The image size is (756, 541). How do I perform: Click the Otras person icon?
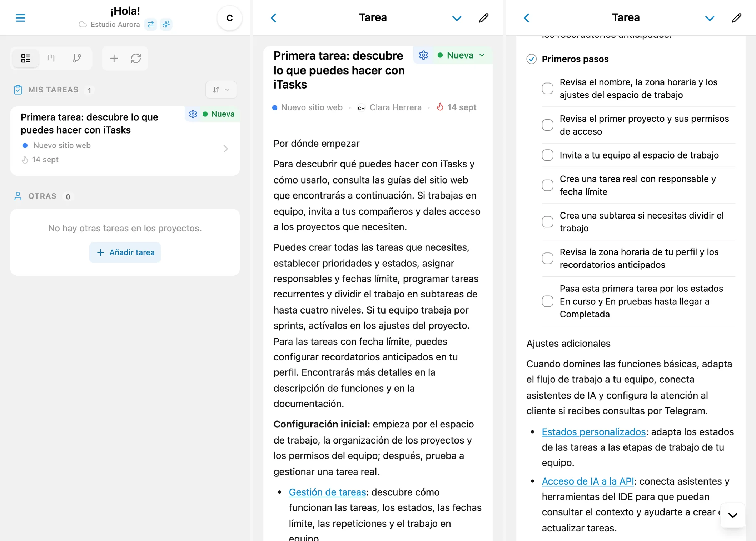18,196
